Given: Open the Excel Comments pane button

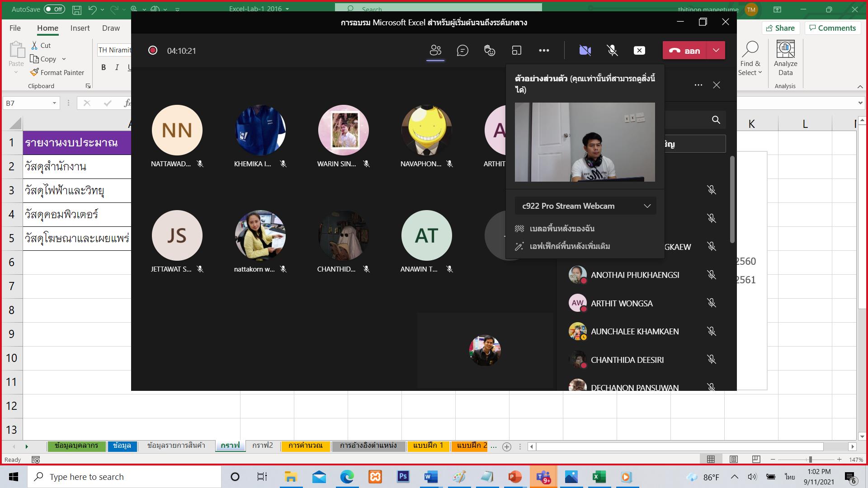Looking at the screenshot, I should pyautogui.click(x=832, y=28).
